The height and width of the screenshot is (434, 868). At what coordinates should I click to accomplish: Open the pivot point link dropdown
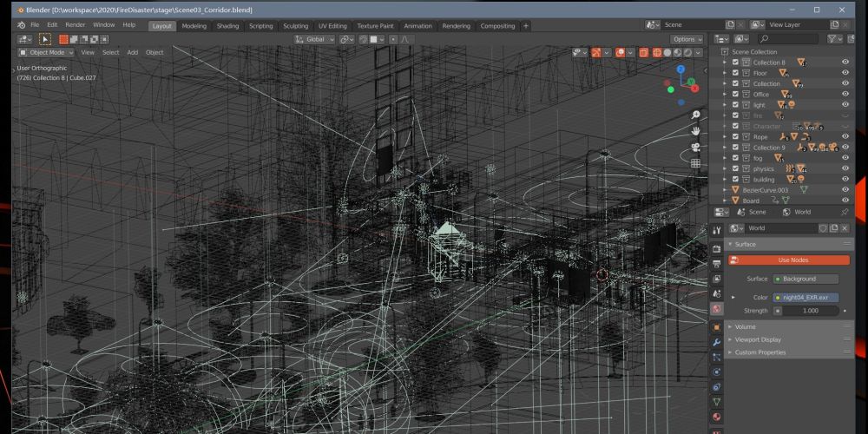click(x=347, y=39)
